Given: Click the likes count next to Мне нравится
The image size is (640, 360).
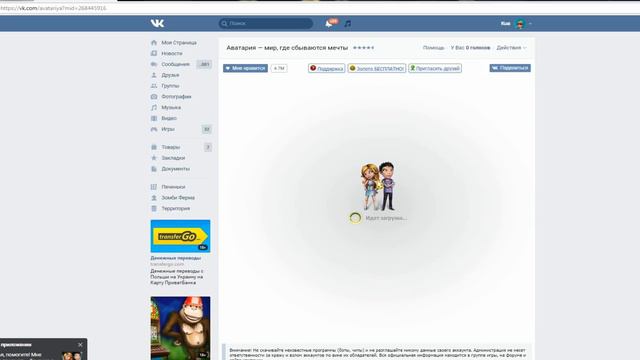Looking at the screenshot, I should [279, 68].
